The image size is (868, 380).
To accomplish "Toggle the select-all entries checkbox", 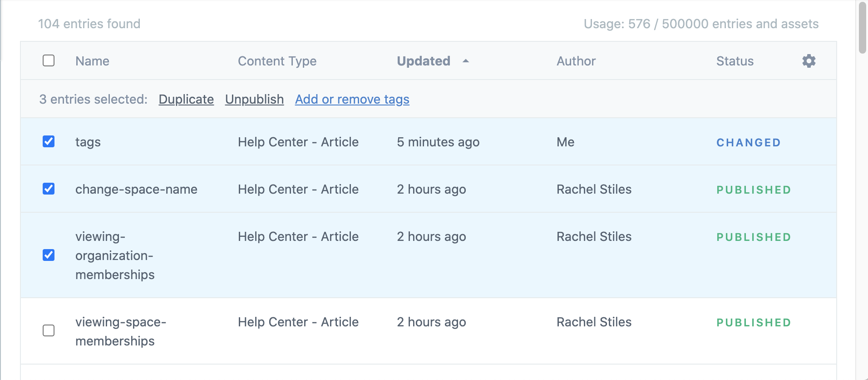I will click(49, 60).
